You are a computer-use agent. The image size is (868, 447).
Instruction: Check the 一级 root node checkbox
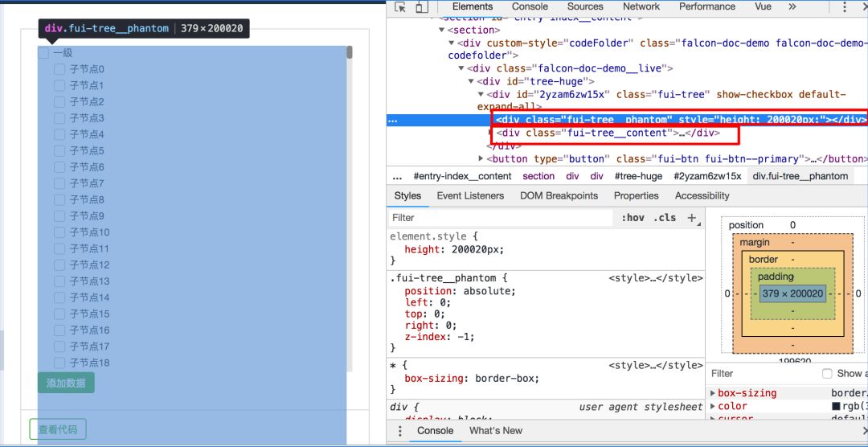click(43, 53)
